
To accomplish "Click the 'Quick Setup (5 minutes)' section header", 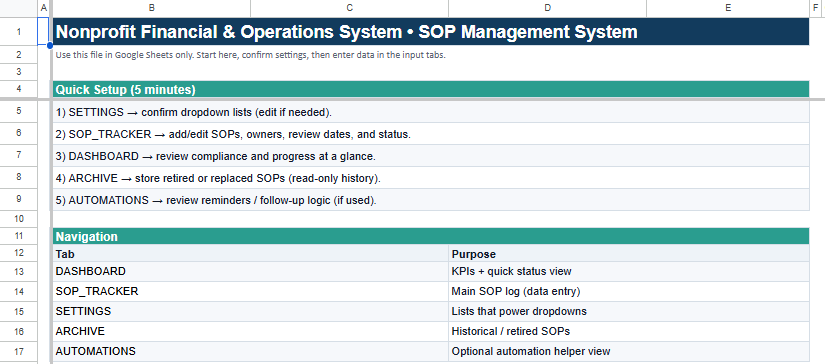I will pyautogui.click(x=431, y=89).
